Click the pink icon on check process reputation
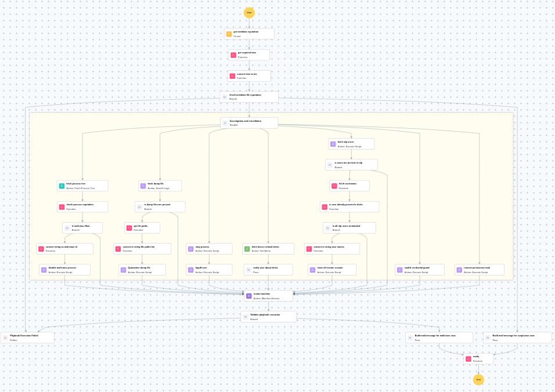The height and width of the screenshot is (392, 555). 62,207
